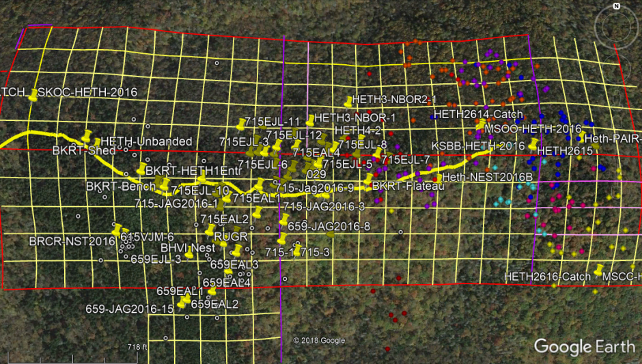Image resolution: width=642 pixels, height=364 pixels.
Task: Reset north with the compass N button
Action: tap(616, 6)
